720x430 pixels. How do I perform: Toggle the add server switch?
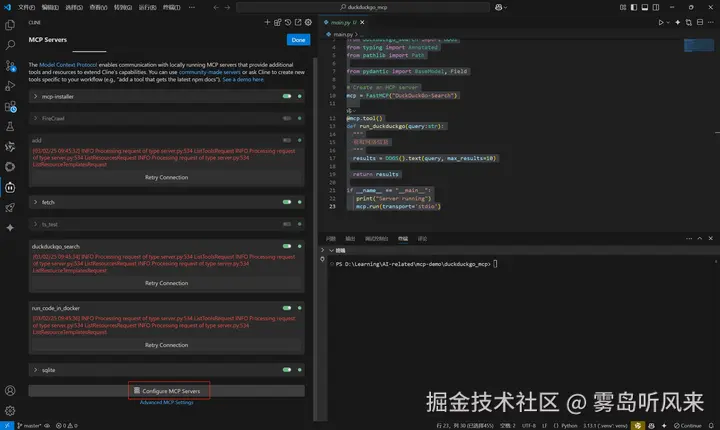[287, 140]
